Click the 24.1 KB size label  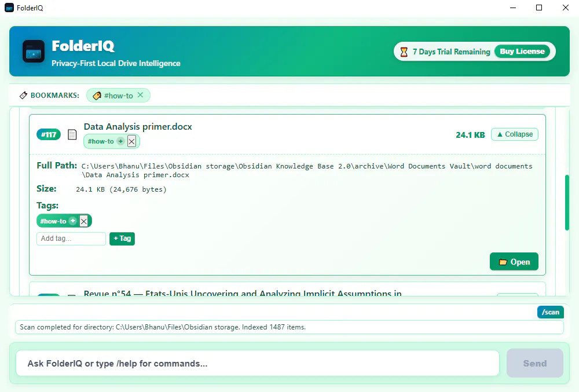[x=470, y=135]
